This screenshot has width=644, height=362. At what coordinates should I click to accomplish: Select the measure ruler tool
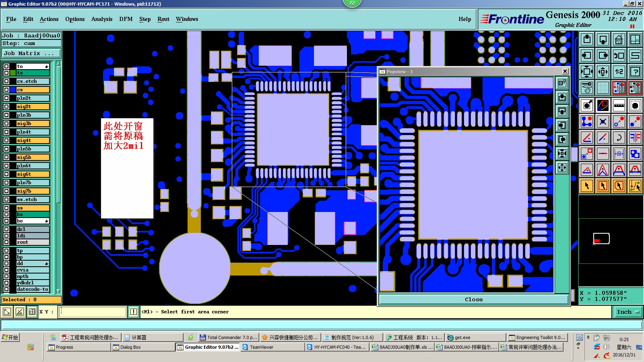pos(619,105)
